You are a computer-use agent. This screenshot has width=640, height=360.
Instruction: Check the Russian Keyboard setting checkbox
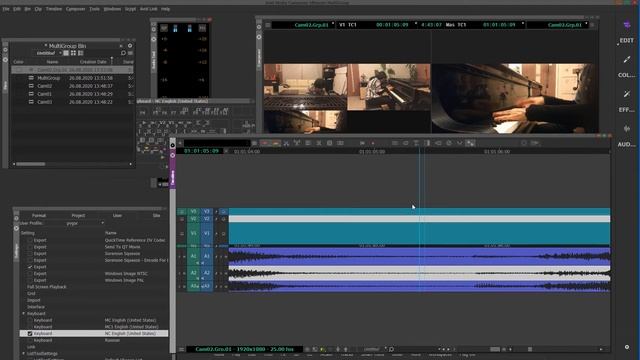30,340
